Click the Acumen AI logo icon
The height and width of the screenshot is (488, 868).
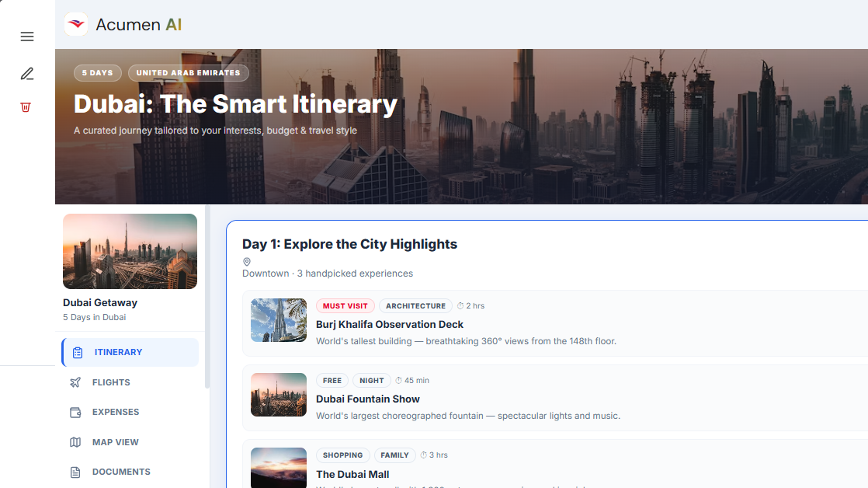76,24
